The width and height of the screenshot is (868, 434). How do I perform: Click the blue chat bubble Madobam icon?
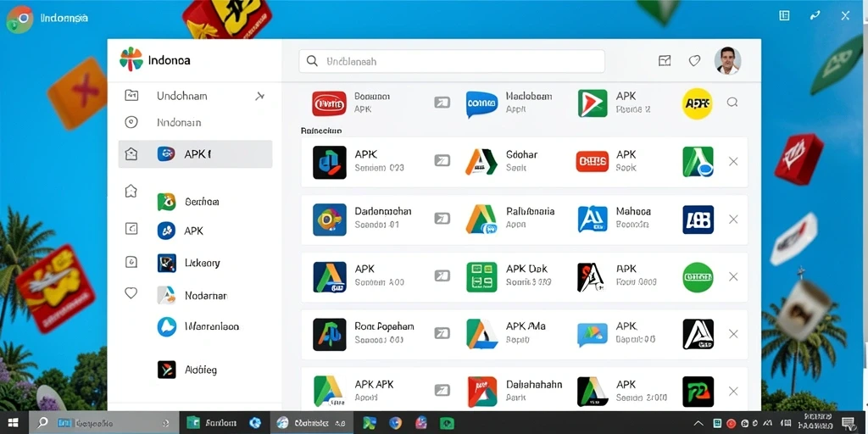[481, 104]
